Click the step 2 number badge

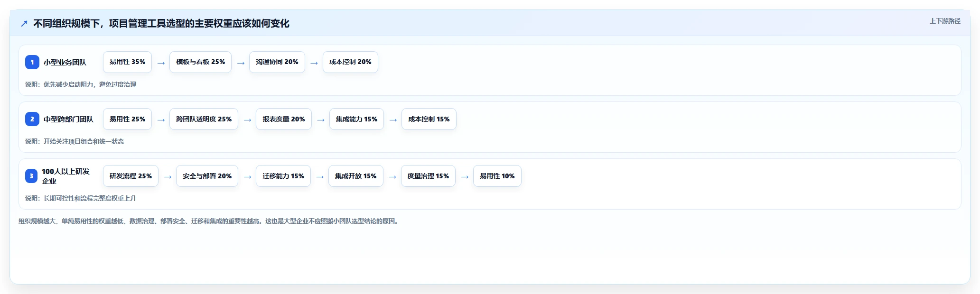pyautogui.click(x=32, y=119)
